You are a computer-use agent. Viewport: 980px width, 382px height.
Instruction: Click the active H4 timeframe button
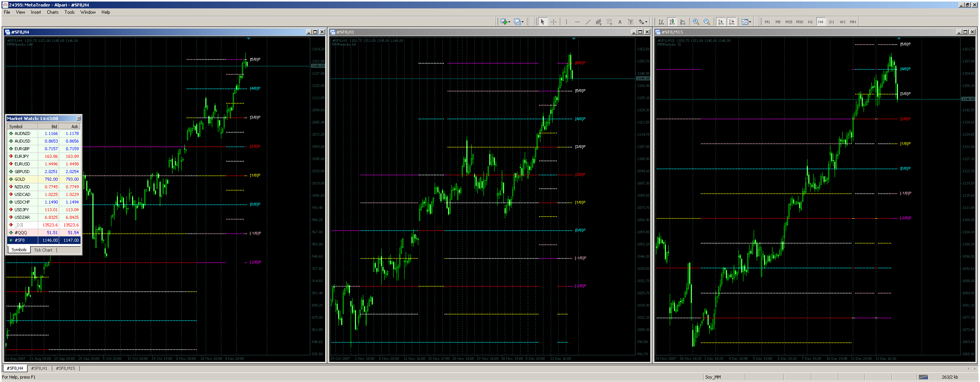tap(821, 22)
